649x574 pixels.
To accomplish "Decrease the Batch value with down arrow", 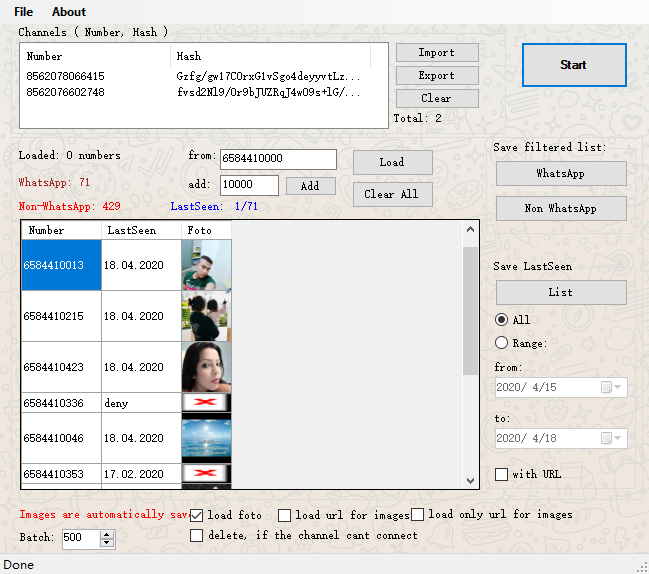I will 107,543.
